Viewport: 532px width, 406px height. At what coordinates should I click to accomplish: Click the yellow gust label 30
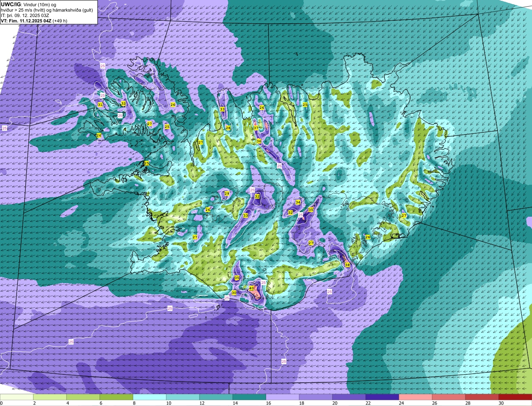point(234,293)
